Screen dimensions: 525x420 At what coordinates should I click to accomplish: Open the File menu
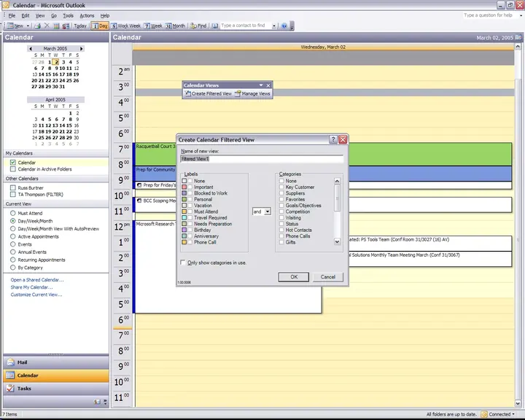[x=12, y=16]
